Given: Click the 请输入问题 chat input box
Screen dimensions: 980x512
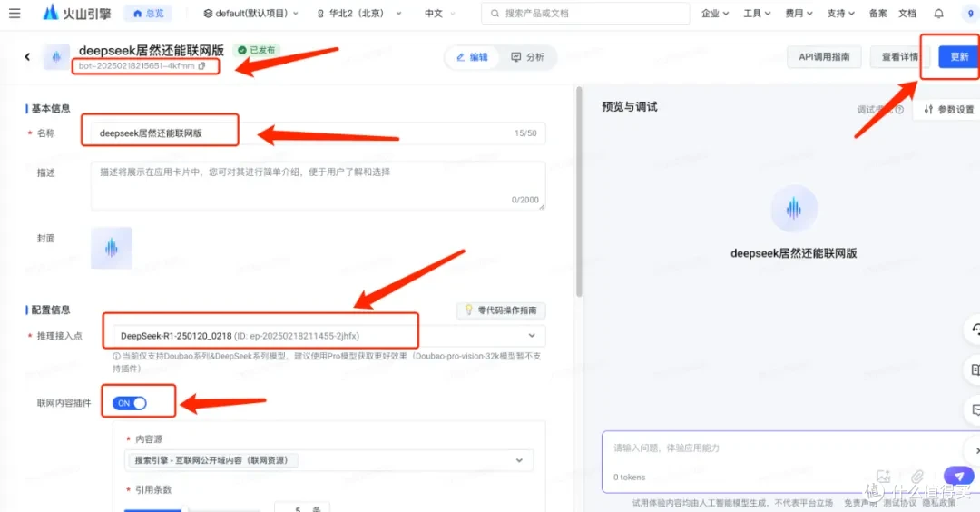Looking at the screenshot, I should pyautogui.click(x=790, y=461).
